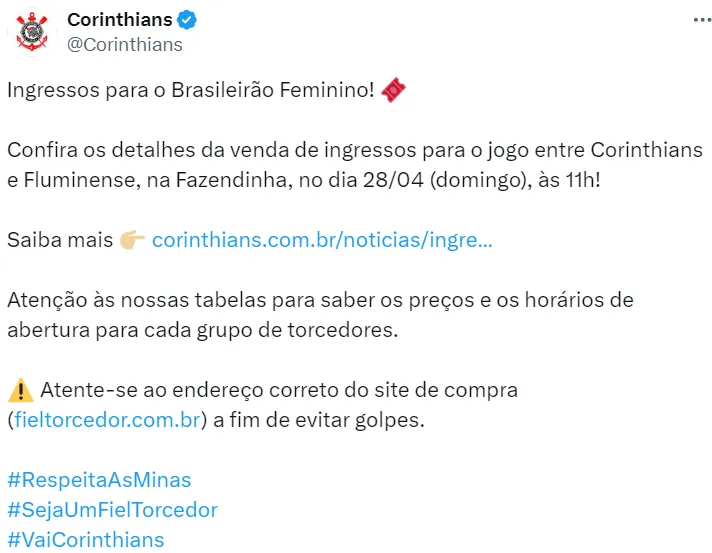
Task: Select the #SejaUmFielTorcedor hashtag
Action: click(112, 510)
